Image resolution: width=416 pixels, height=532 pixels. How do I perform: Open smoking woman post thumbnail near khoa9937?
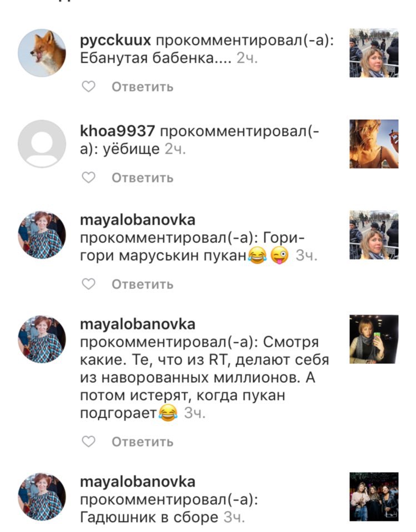(374, 144)
